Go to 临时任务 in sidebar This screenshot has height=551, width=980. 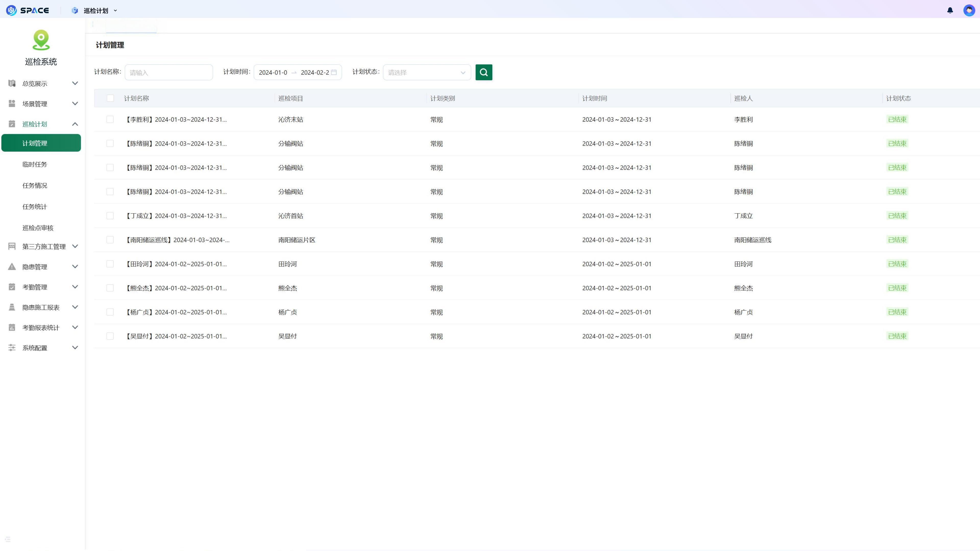tap(35, 164)
